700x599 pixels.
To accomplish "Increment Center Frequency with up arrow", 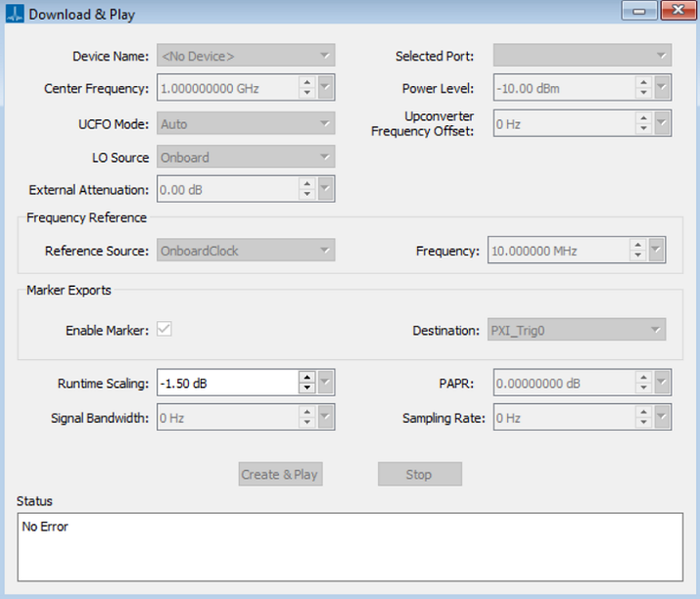I will coord(307,82).
